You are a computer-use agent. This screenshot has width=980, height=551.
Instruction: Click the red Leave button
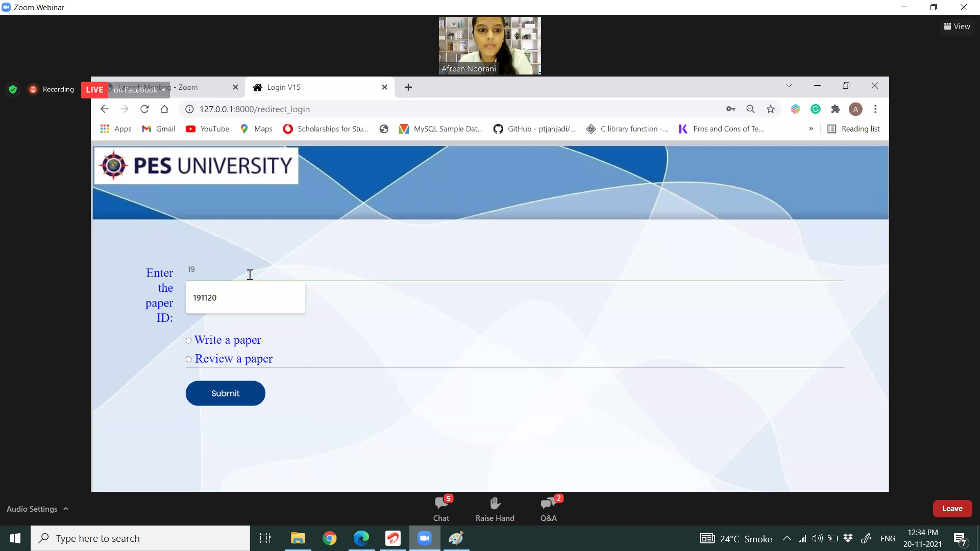[952, 509]
